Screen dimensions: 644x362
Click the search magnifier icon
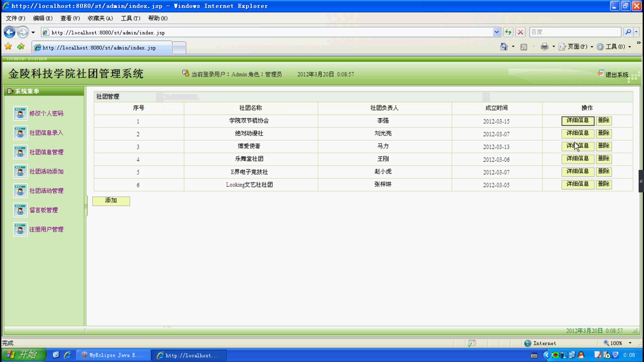pos(628,32)
